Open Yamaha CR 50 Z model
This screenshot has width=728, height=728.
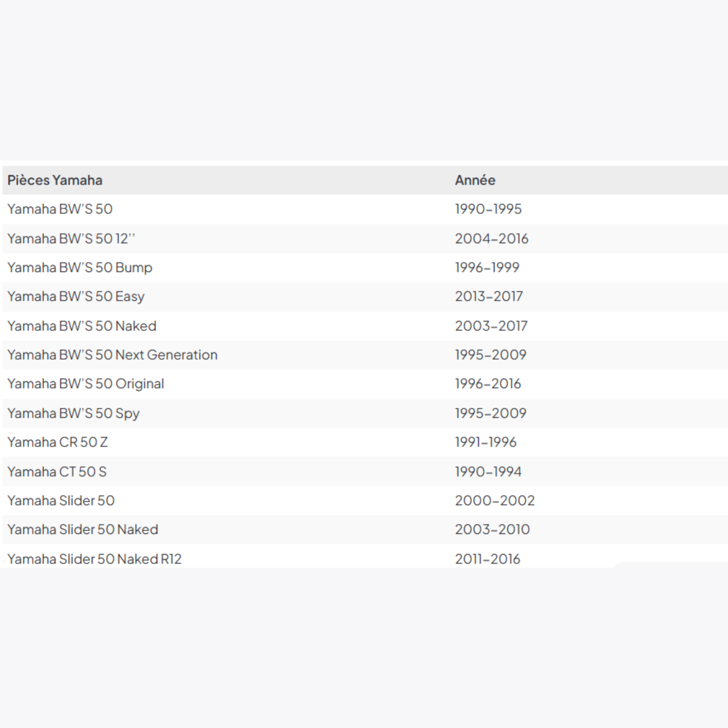(x=58, y=442)
